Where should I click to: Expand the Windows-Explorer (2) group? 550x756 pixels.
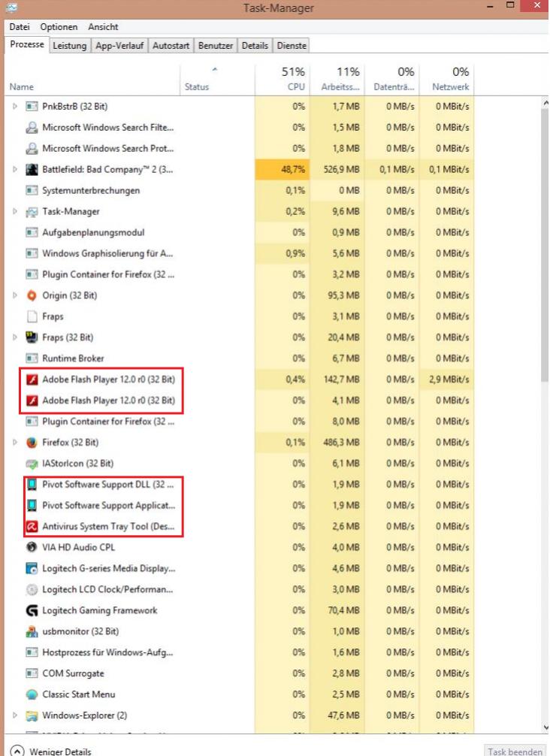pos(15,715)
